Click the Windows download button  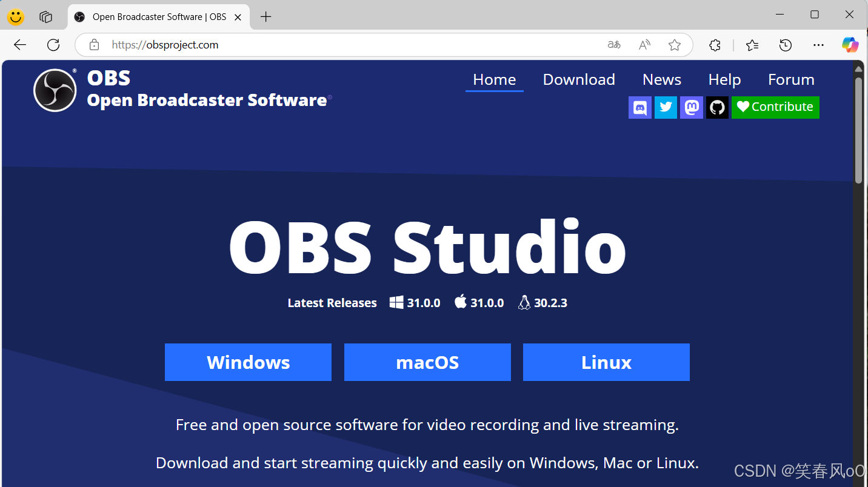(x=248, y=362)
